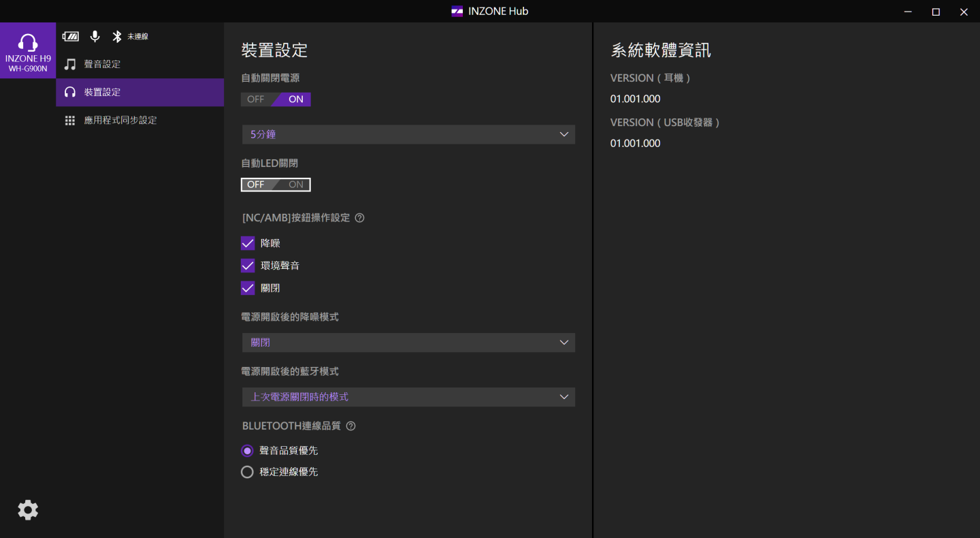Select the 穩定連線優先 radio option

tap(248, 472)
